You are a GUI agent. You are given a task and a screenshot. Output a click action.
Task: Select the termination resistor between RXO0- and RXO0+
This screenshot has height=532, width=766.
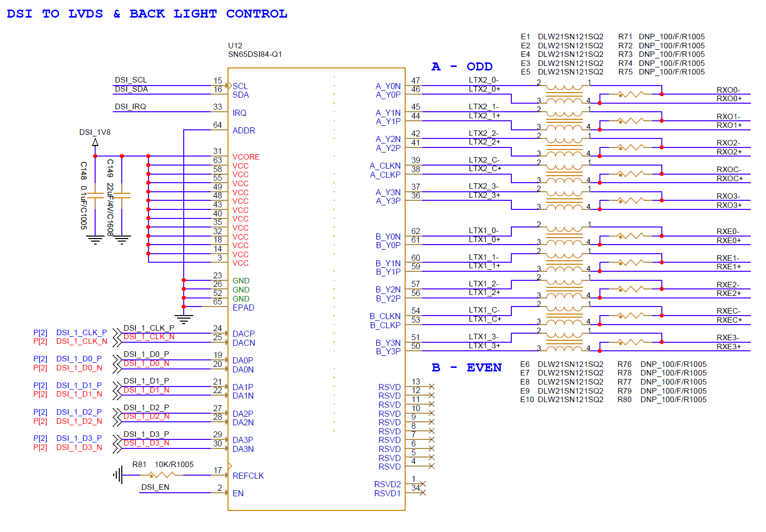click(630, 94)
